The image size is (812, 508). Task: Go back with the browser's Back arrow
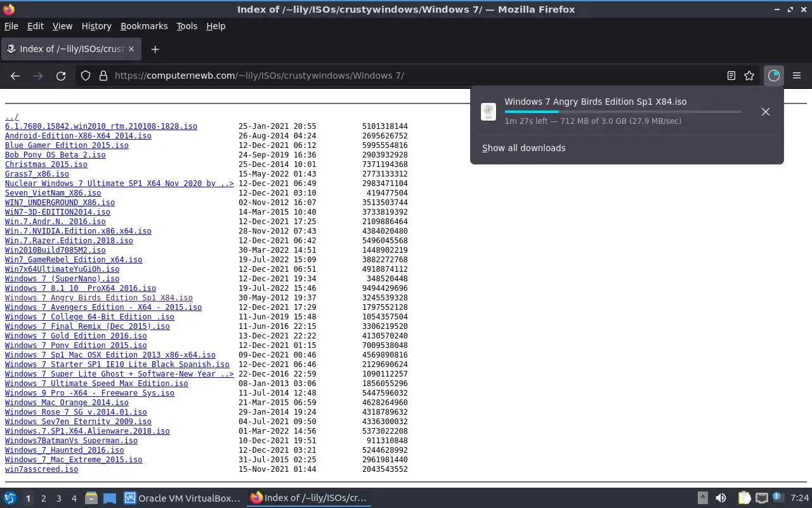[15, 76]
